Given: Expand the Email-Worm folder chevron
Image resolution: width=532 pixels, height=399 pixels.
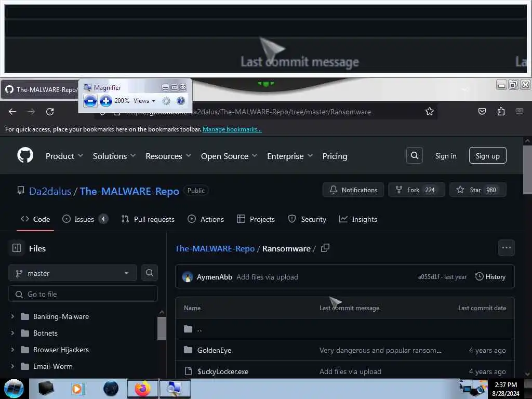Looking at the screenshot, I should click(12, 366).
